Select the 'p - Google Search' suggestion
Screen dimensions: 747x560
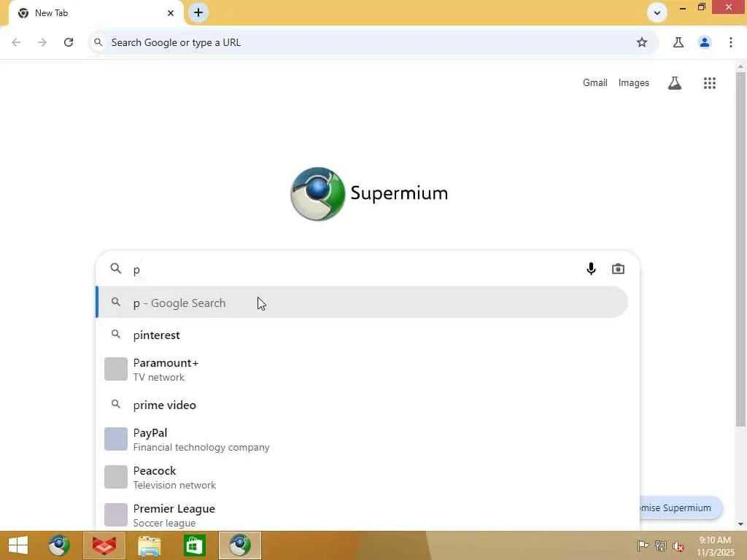point(362,303)
